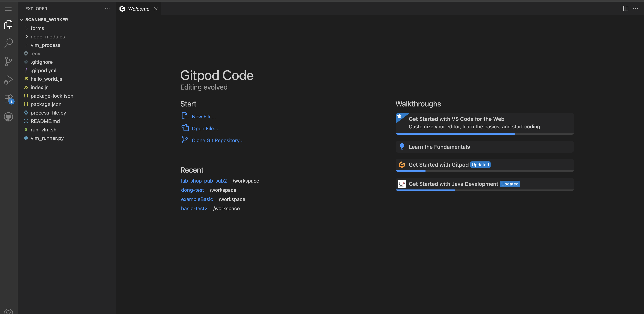Click the New File... link
644x314 pixels.
pos(204,117)
